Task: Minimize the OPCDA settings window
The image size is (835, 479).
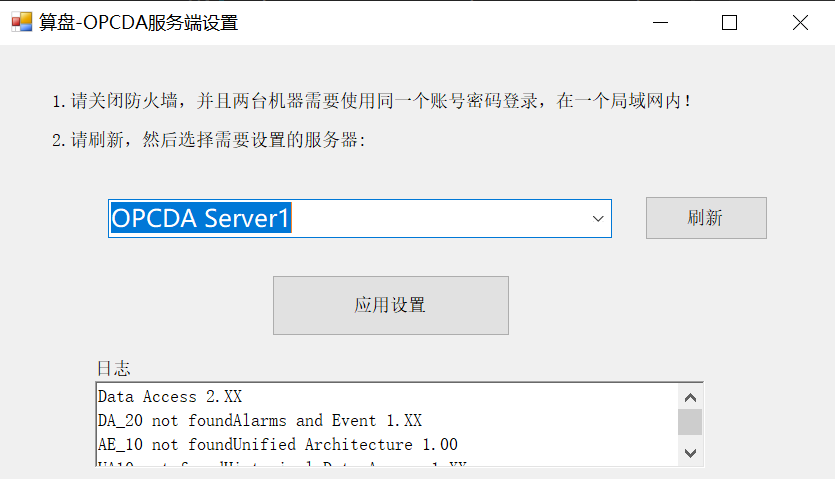Action: [658, 22]
